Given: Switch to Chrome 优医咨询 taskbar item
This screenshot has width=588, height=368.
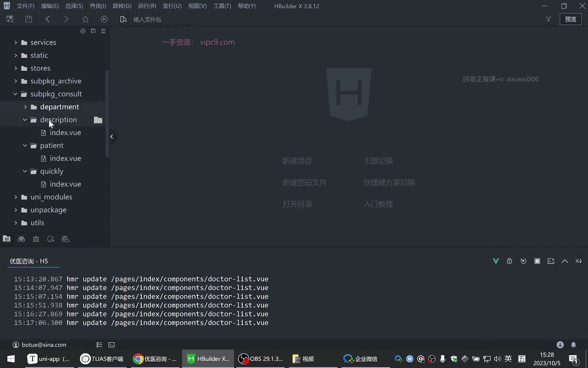Looking at the screenshot, I should [x=156, y=358].
